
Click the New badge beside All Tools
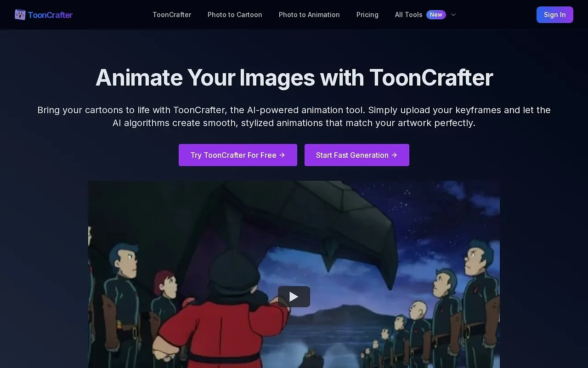coord(436,15)
